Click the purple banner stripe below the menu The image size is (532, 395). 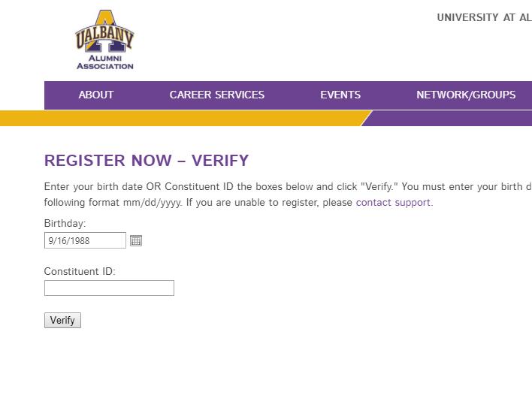[448, 119]
